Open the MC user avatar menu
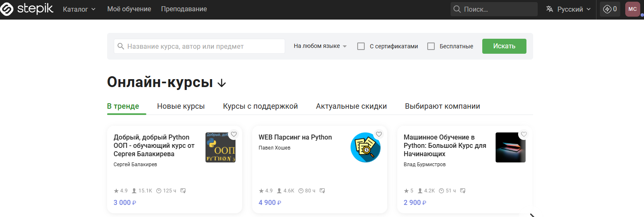This screenshot has height=217, width=644. point(632,9)
